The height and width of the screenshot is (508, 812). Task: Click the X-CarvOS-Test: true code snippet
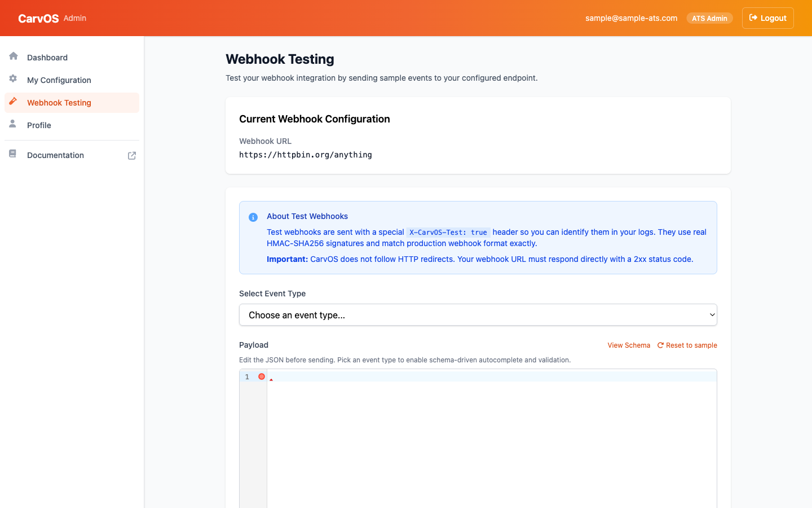[x=448, y=232]
